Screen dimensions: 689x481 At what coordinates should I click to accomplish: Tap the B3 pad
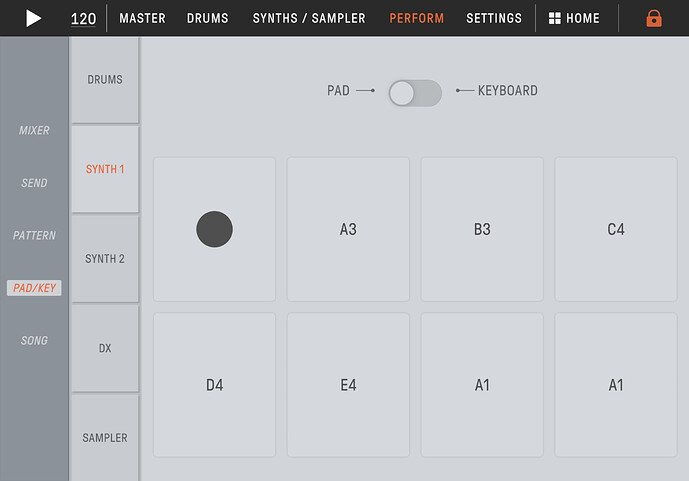tap(482, 229)
